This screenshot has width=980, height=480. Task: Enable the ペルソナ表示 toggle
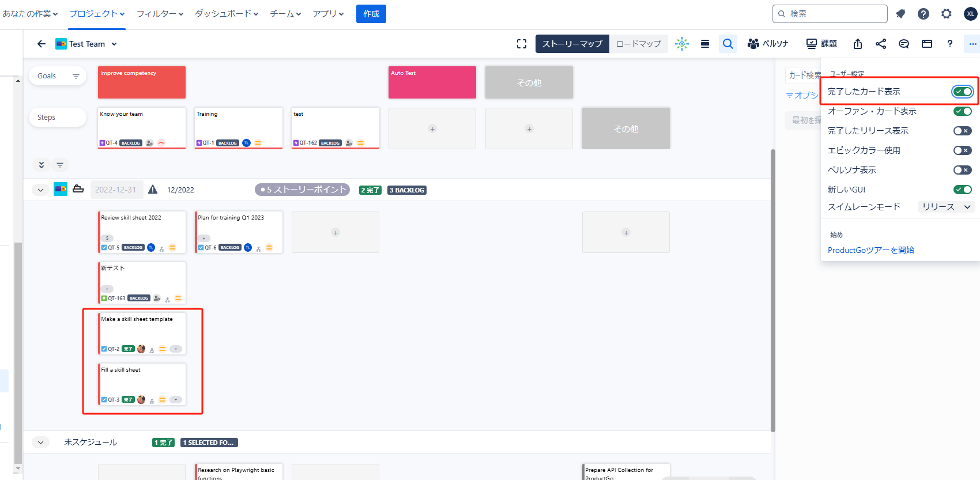coord(962,170)
